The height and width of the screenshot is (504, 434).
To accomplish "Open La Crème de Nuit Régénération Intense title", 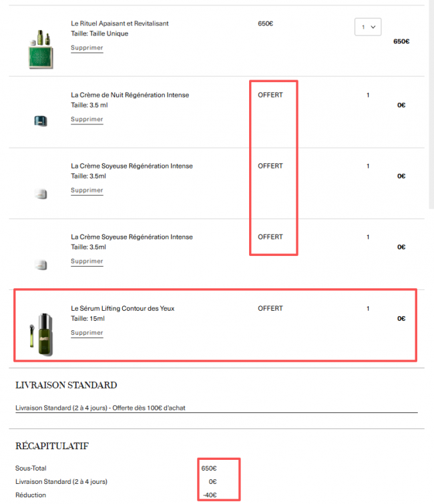I will 130,95.
